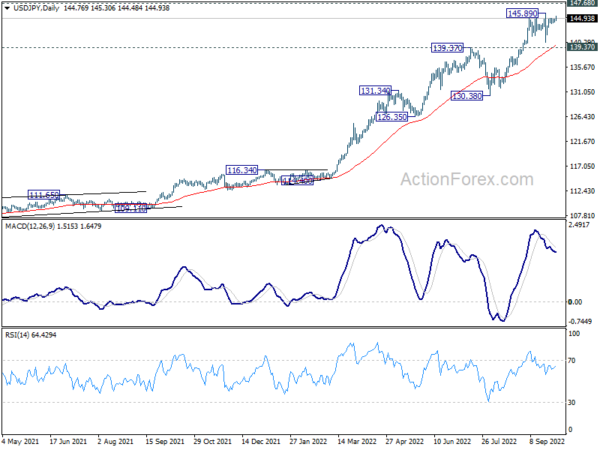Image resolution: width=600 pixels, height=450 pixels.
Task: Click the 17 Jun 2021 date label
Action: [68, 442]
